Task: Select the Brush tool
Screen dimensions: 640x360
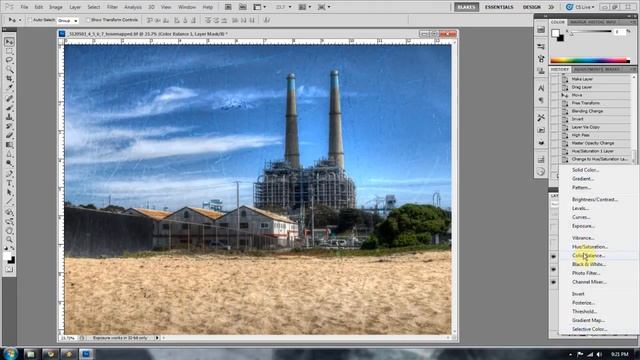Action: click(9, 108)
